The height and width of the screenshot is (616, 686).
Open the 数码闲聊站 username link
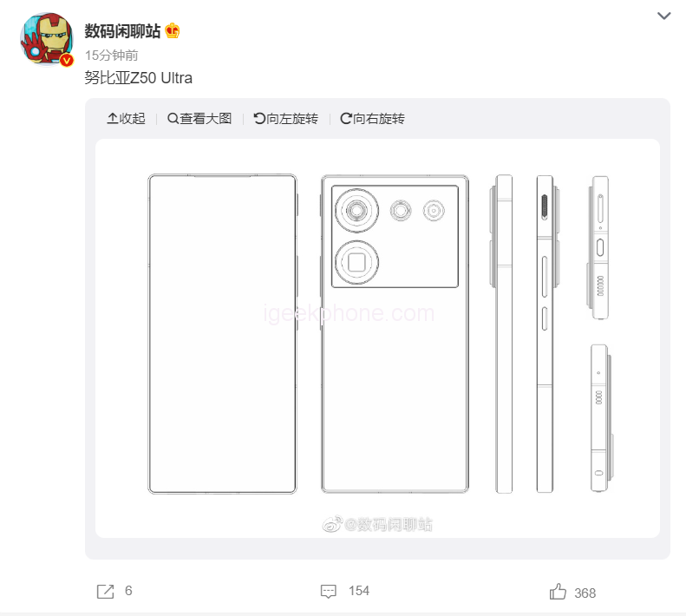(122, 31)
